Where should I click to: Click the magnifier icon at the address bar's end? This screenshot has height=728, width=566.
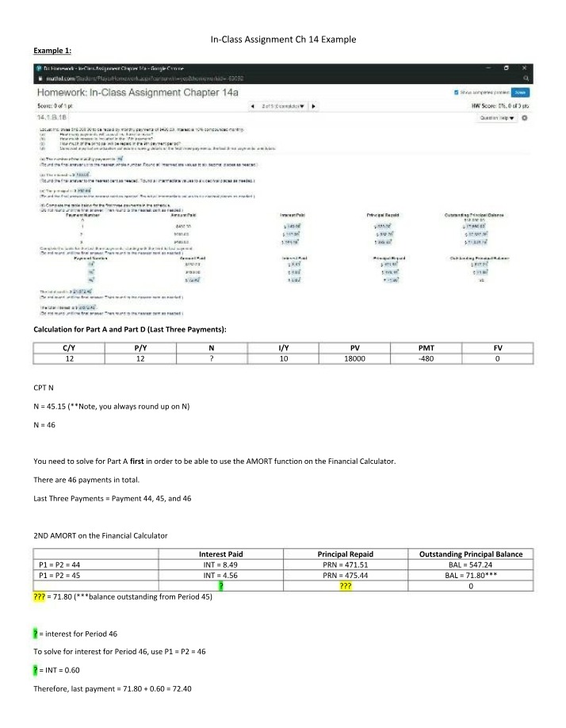[x=526, y=79]
